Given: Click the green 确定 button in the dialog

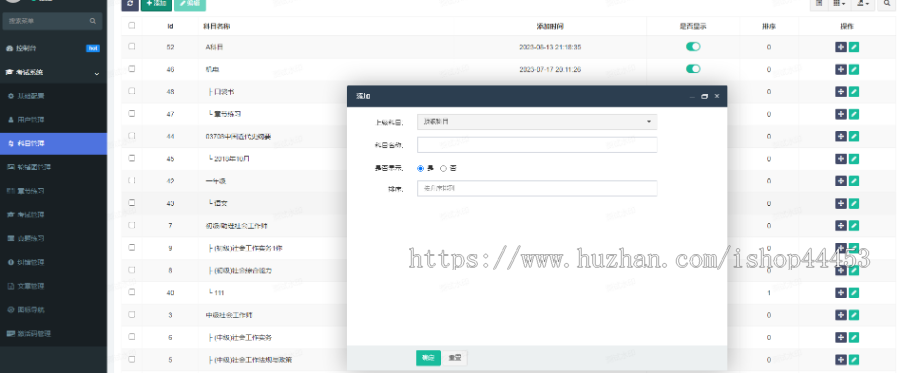Looking at the screenshot, I should [x=428, y=358].
